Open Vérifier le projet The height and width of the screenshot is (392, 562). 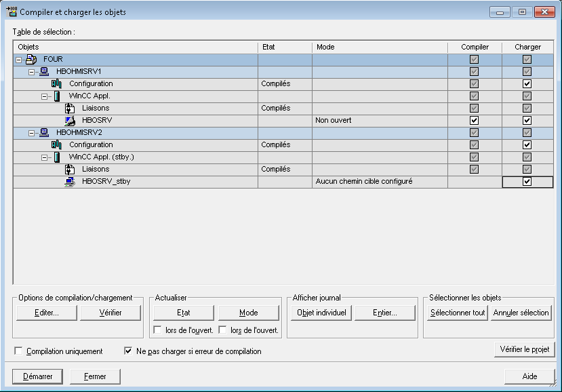524,349
